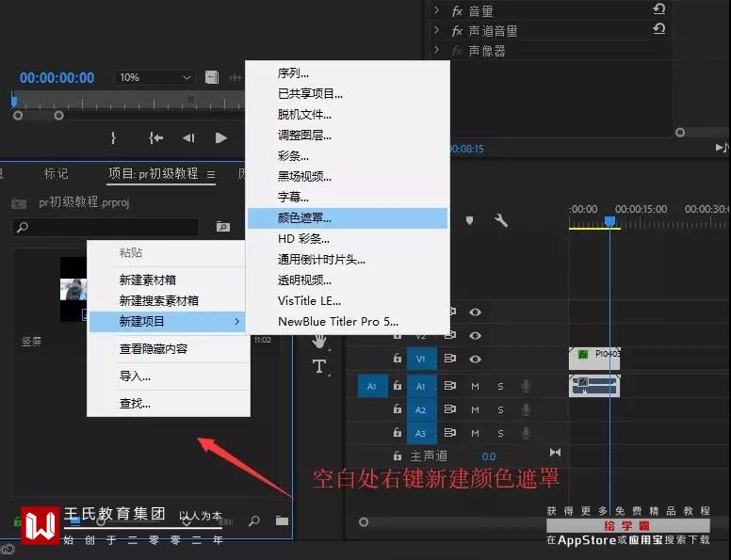Open 项目: pr初级教程 panel menu icon
Screen dimensions: 731x560
pos(211,175)
